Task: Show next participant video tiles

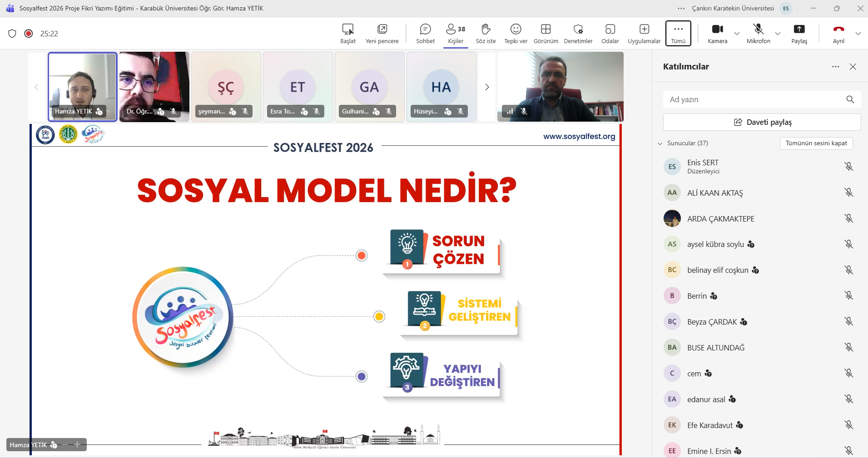Action: pos(487,87)
